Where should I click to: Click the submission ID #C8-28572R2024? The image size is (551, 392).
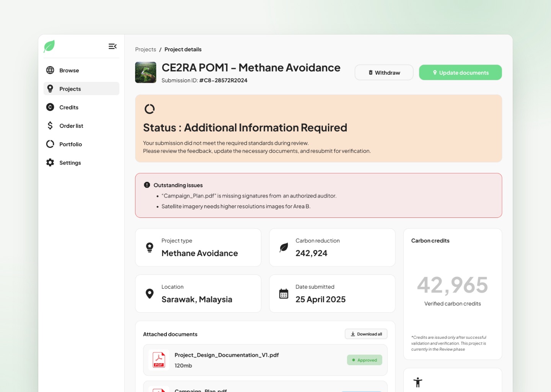223,80
